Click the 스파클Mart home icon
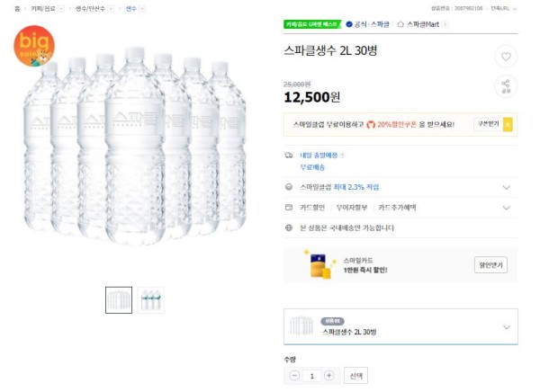The width and height of the screenshot is (540, 392). (400, 24)
